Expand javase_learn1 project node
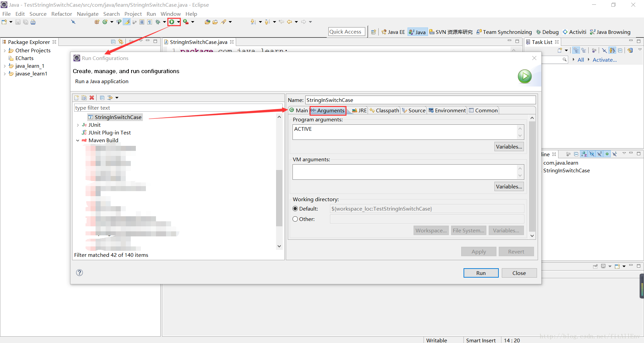This screenshot has width=644, height=343. pos(4,74)
